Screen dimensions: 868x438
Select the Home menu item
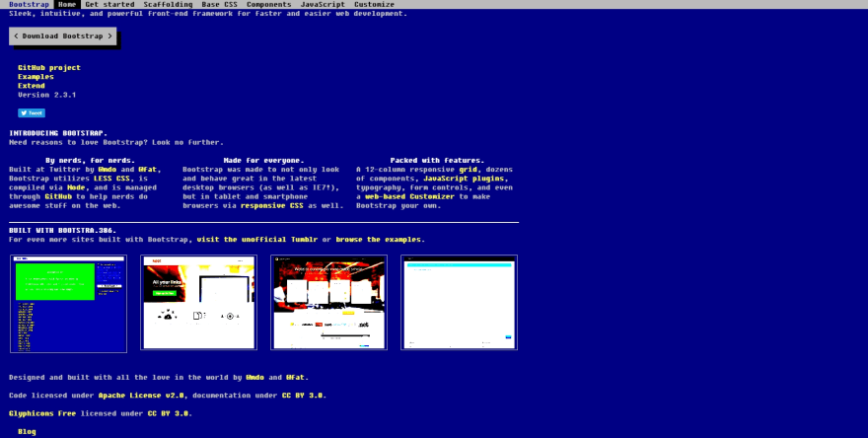click(x=67, y=4)
